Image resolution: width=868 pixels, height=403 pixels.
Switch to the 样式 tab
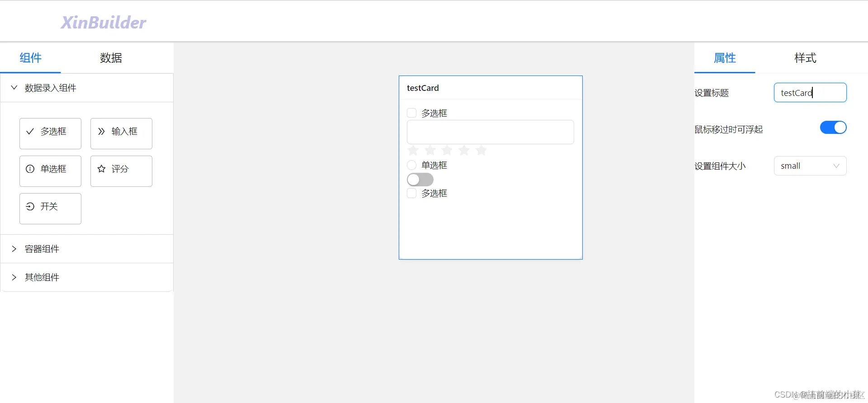click(x=805, y=58)
